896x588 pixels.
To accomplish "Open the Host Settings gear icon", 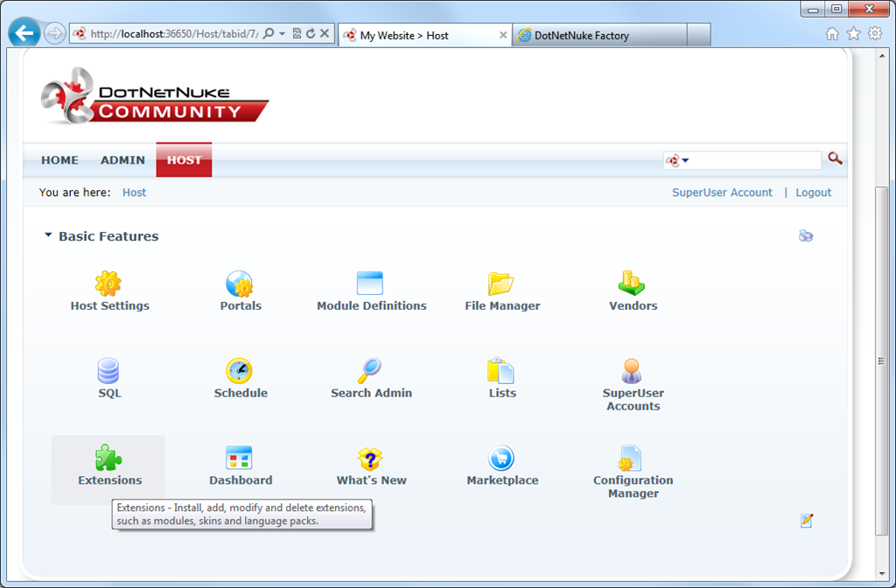I will pyautogui.click(x=108, y=283).
